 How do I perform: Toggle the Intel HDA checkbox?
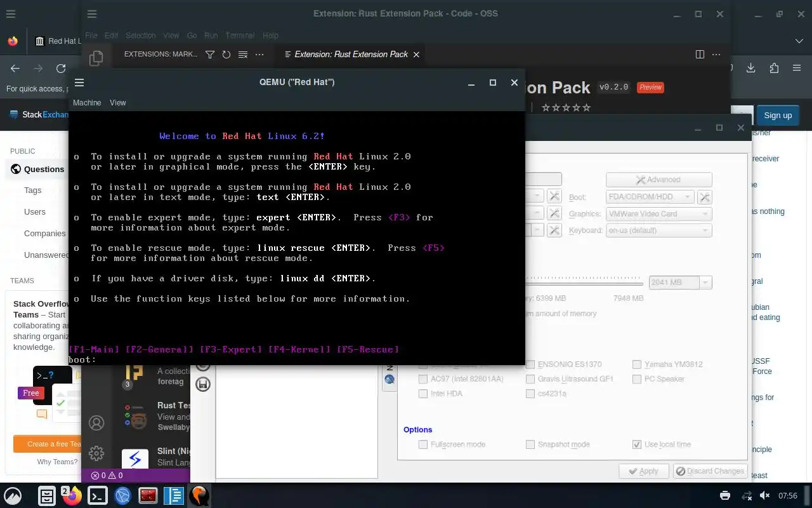click(x=423, y=394)
